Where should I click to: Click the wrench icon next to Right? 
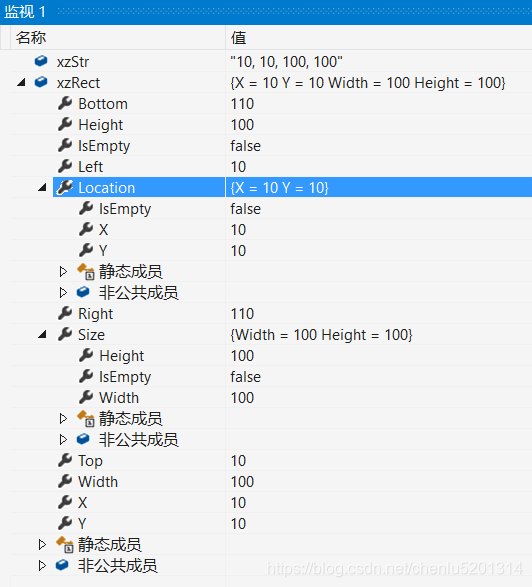pos(65,313)
